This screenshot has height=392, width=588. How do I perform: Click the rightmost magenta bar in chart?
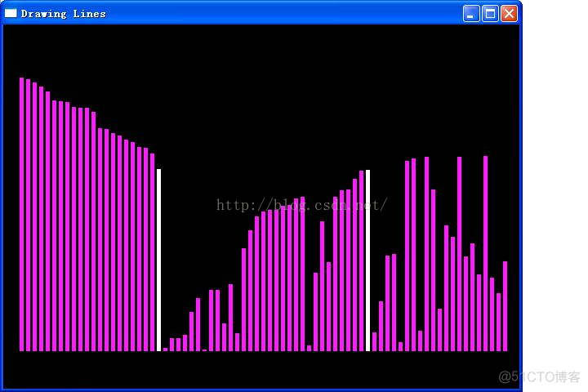[505, 306]
